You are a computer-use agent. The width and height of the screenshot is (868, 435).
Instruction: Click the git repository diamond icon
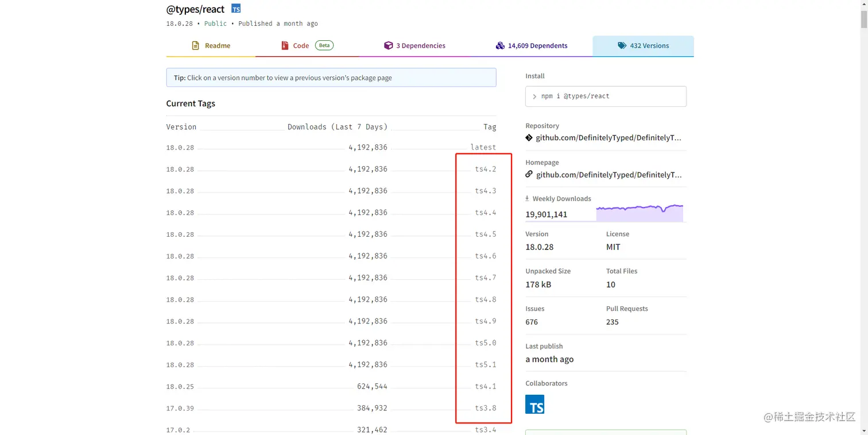[x=529, y=138]
